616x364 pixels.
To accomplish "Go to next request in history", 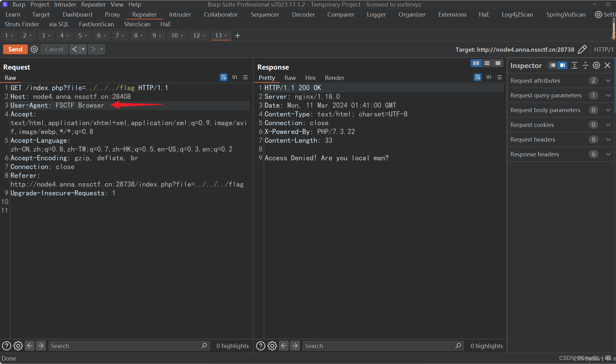I will 93,49.
